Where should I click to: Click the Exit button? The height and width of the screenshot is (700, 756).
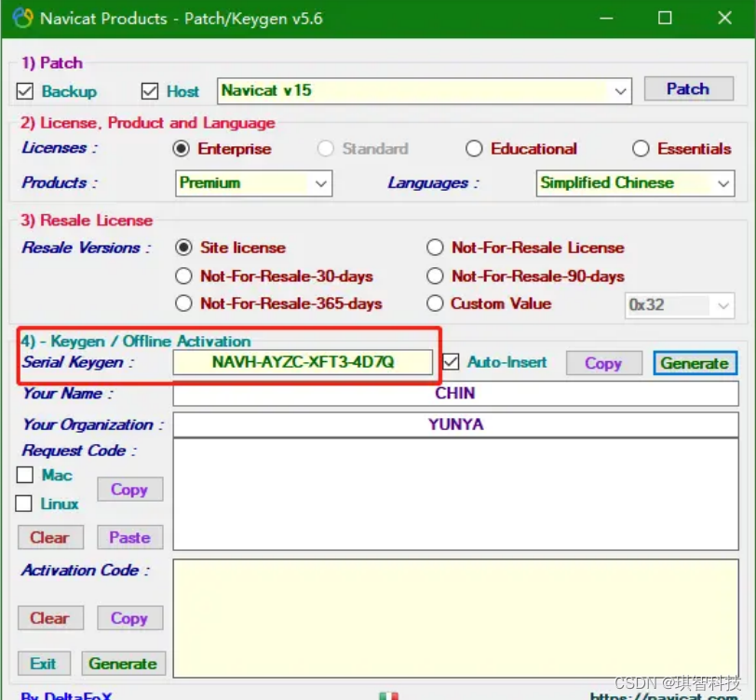coord(44,664)
